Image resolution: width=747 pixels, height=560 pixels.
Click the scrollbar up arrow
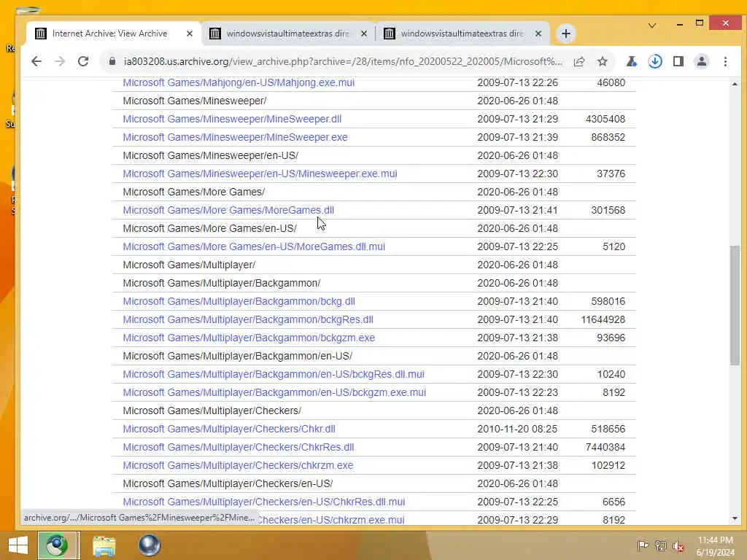735,84
